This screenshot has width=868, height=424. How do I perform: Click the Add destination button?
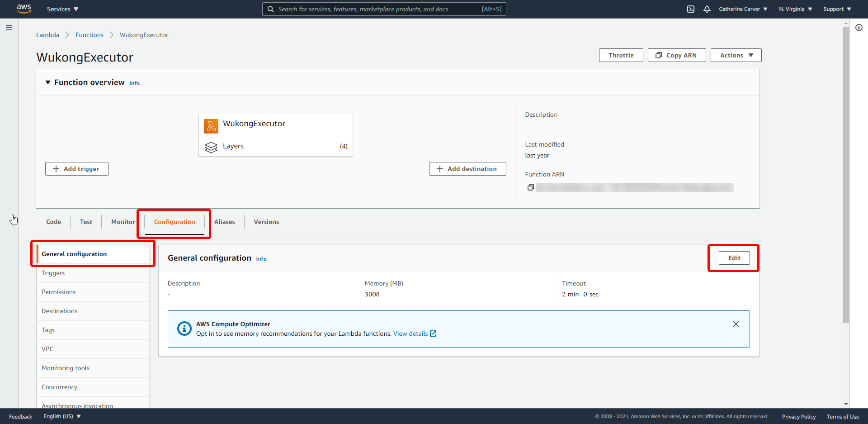(x=467, y=169)
